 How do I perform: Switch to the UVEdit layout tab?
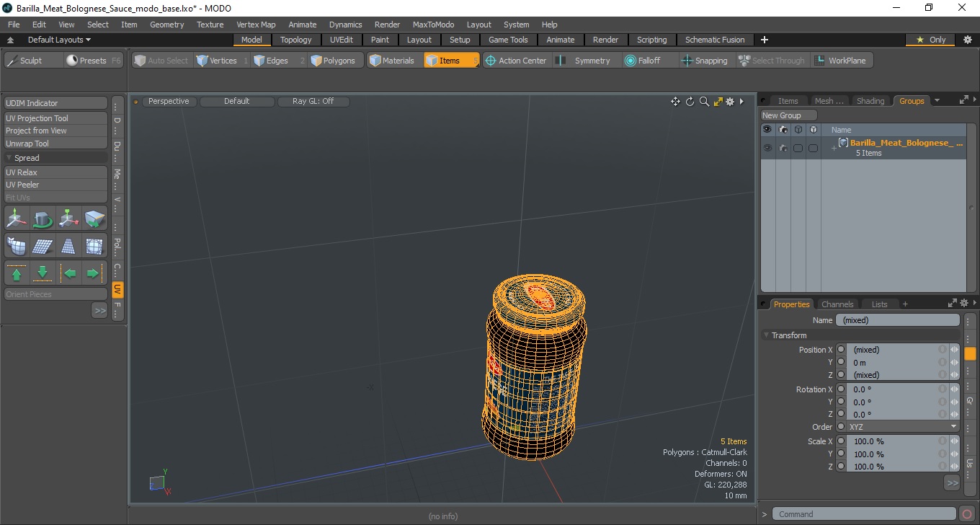(342, 40)
